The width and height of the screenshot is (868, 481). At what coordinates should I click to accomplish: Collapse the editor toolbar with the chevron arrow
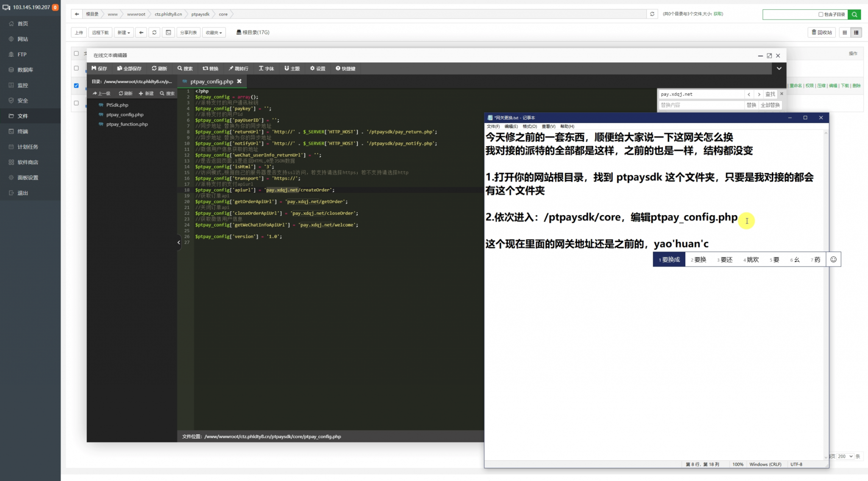pos(779,68)
